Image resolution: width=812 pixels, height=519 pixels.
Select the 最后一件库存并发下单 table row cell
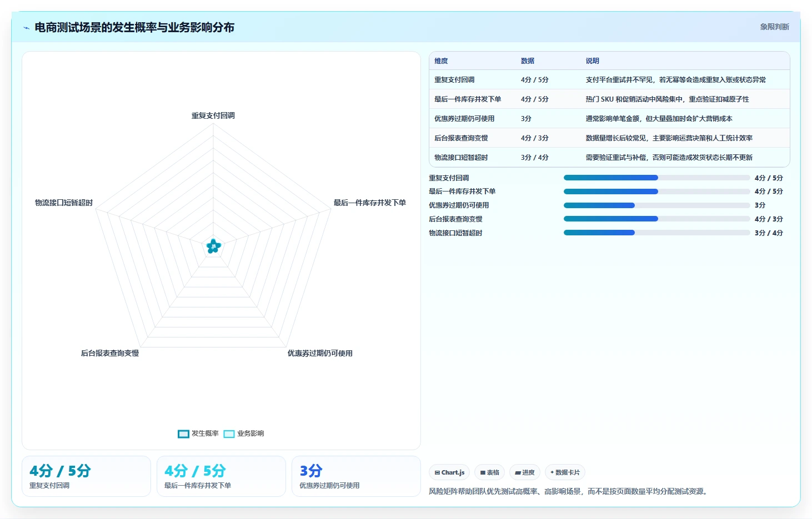(x=468, y=99)
